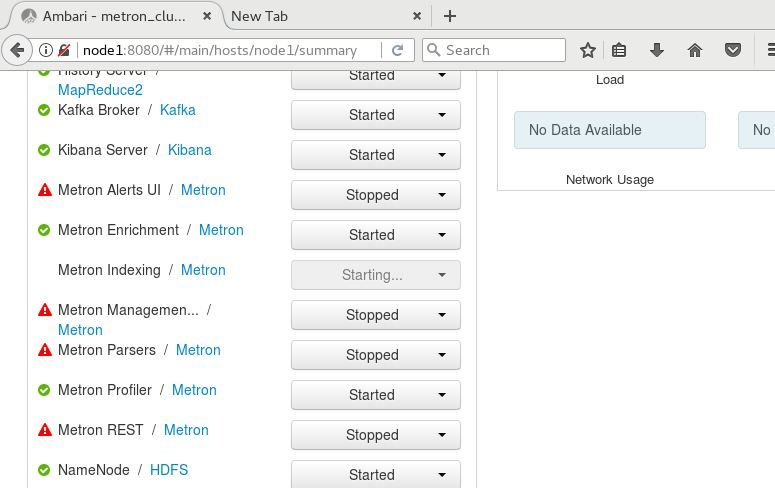Click green status icon for Metron Enrichment
The image size is (775, 488).
44,230
